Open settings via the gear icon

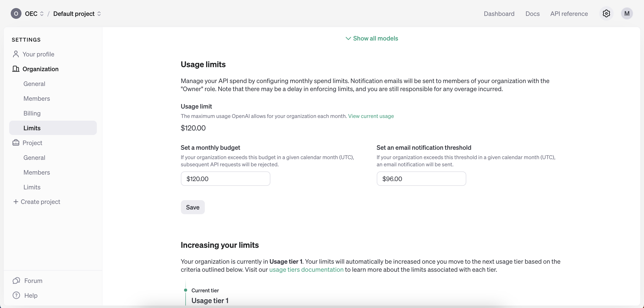(x=606, y=13)
